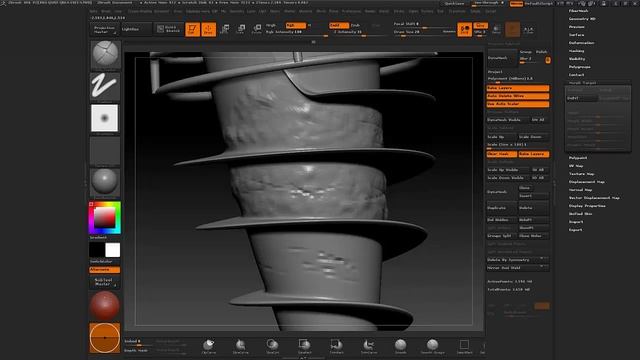Toggle Draw mode
640x360 pixels.
pos(209,29)
